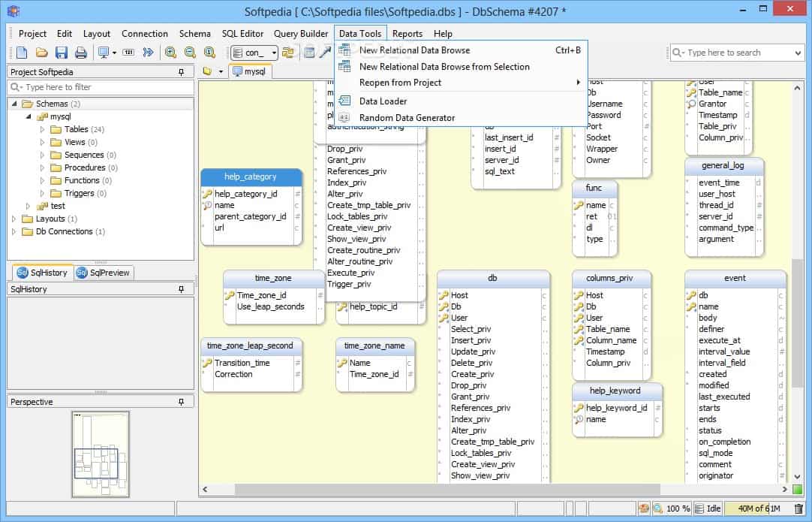
Task: Click the layout monitor toolbar icon
Action: tap(104, 53)
